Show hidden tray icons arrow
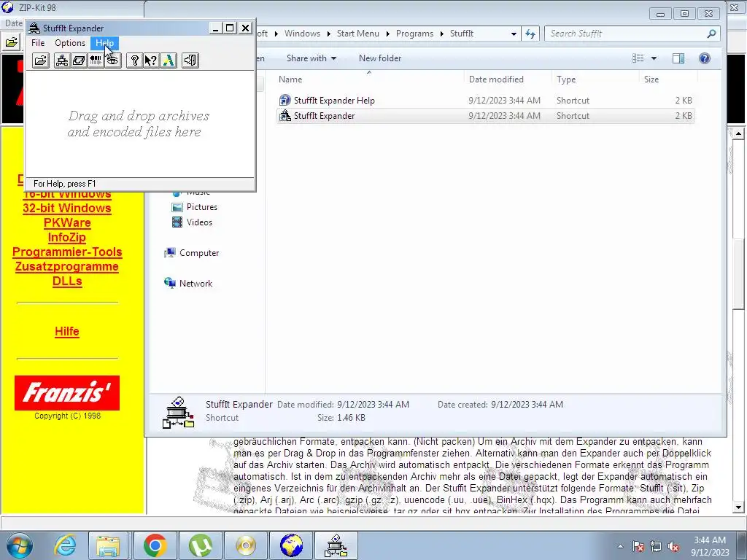The image size is (747, 560). 620,546
